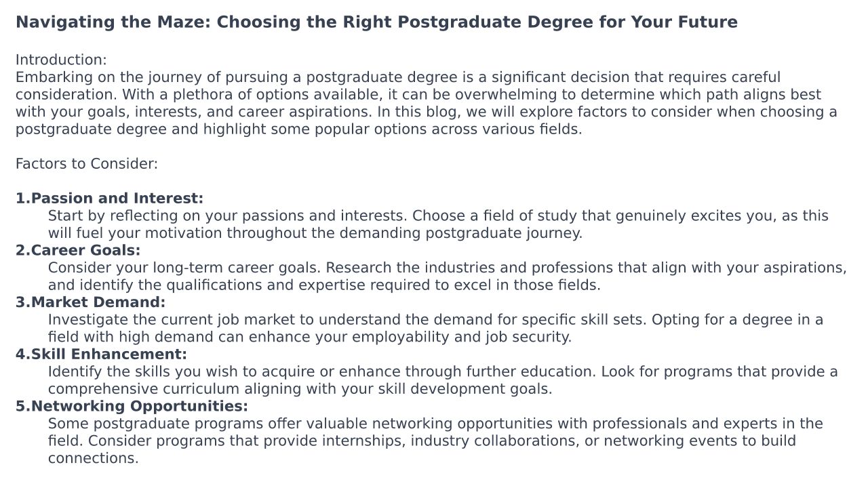The image size is (868, 488).
Task: Click the 'Identify the skills you wish' paragraph
Action: [x=443, y=380]
